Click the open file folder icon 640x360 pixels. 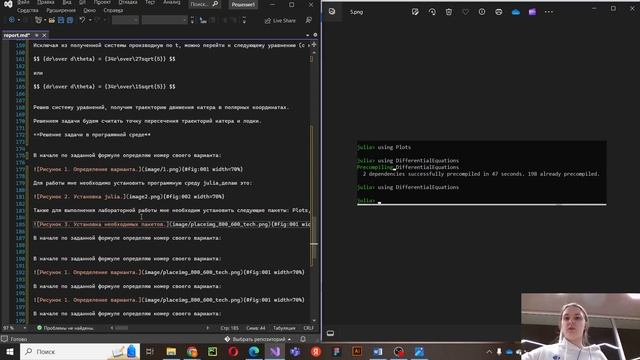(52, 20)
